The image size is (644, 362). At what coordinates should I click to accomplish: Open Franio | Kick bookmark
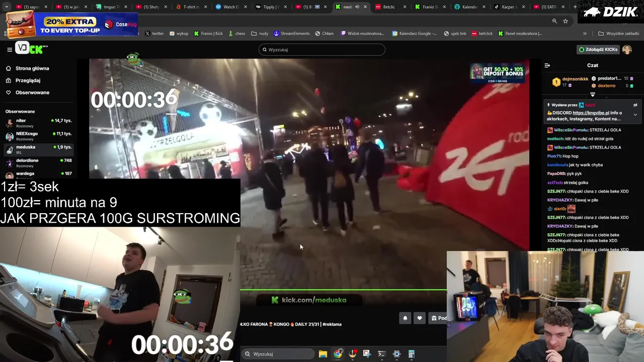[x=208, y=34]
